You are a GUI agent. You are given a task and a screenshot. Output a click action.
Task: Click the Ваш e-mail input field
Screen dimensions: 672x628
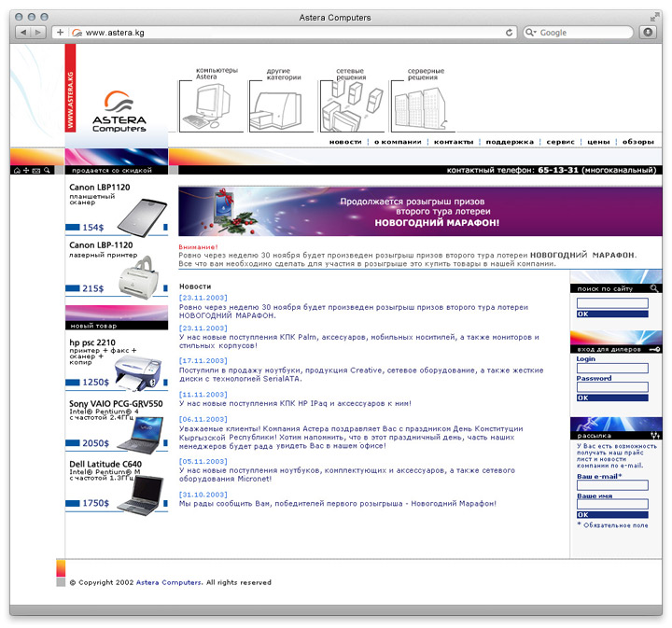click(x=612, y=485)
